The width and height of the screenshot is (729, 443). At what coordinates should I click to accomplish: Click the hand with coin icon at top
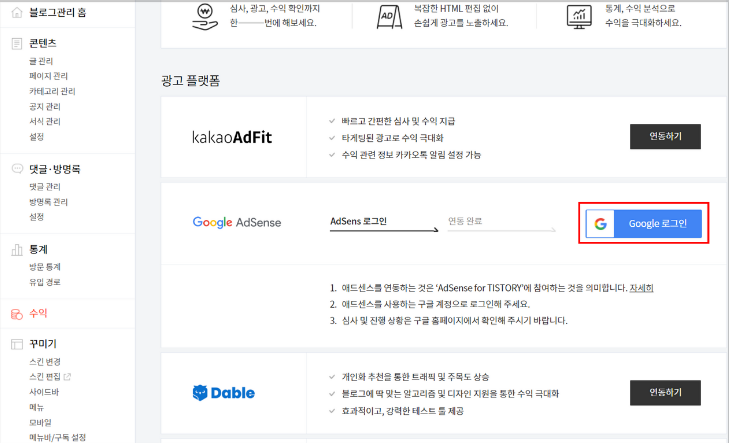click(x=205, y=17)
